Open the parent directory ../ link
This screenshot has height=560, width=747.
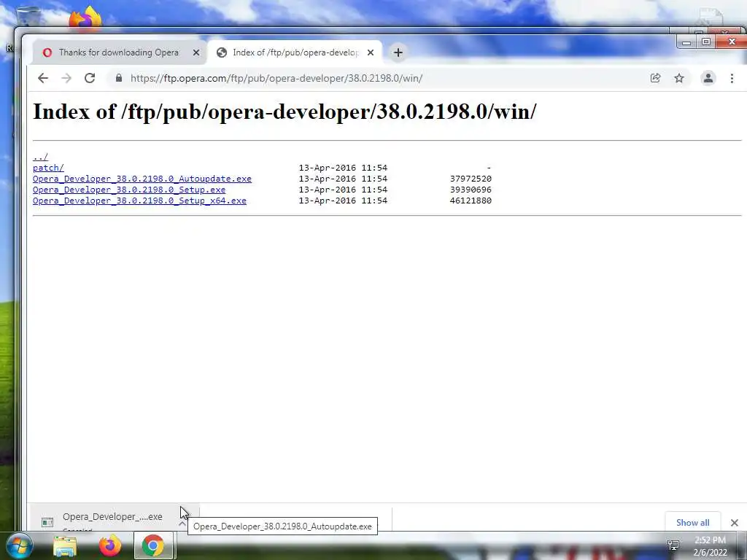(x=41, y=157)
